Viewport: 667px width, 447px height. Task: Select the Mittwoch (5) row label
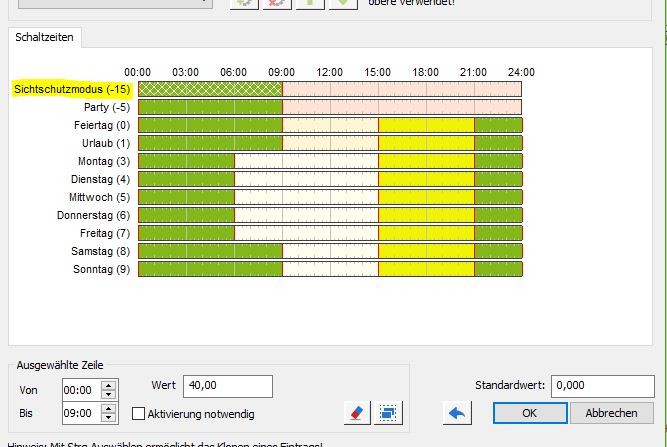tap(100, 197)
